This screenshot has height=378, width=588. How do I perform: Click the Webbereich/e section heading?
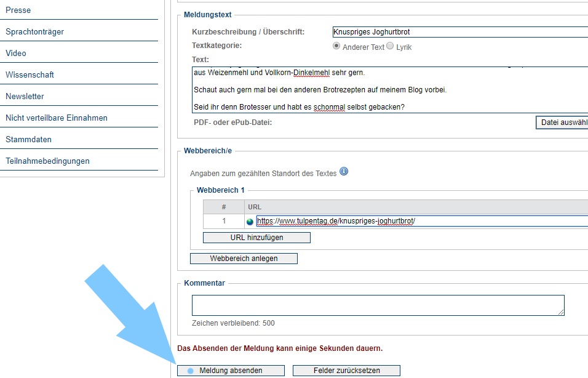(x=208, y=151)
